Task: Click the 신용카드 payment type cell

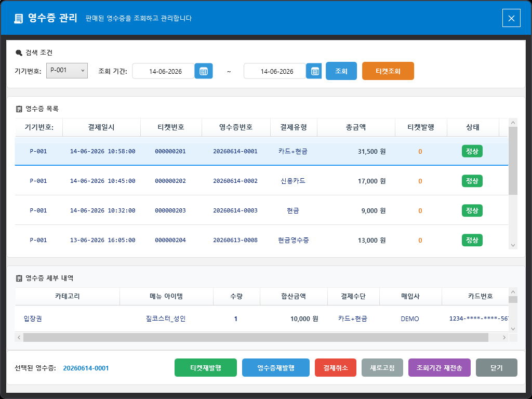Action: click(293, 181)
